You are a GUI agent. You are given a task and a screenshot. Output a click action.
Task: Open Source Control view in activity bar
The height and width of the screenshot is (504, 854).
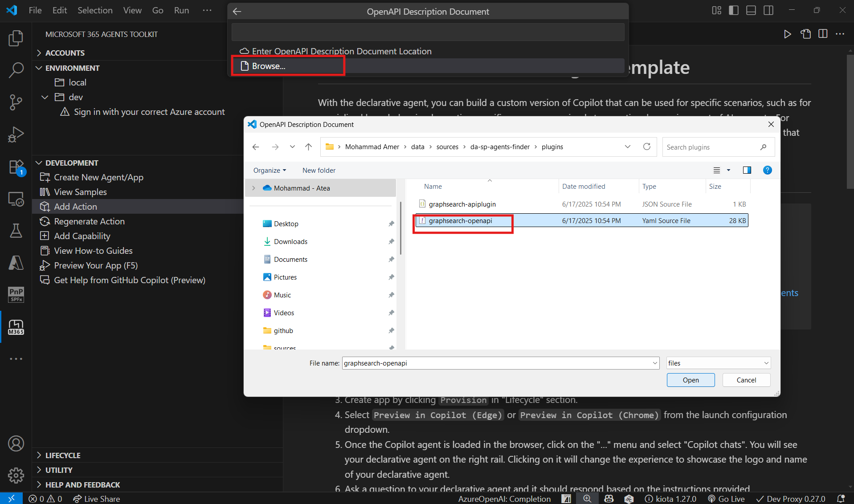click(16, 102)
